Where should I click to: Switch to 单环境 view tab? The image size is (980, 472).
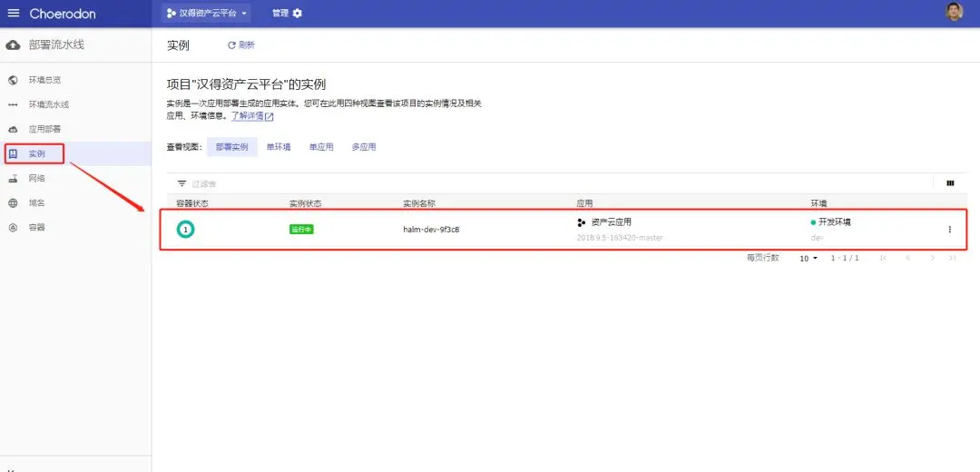coord(279,147)
